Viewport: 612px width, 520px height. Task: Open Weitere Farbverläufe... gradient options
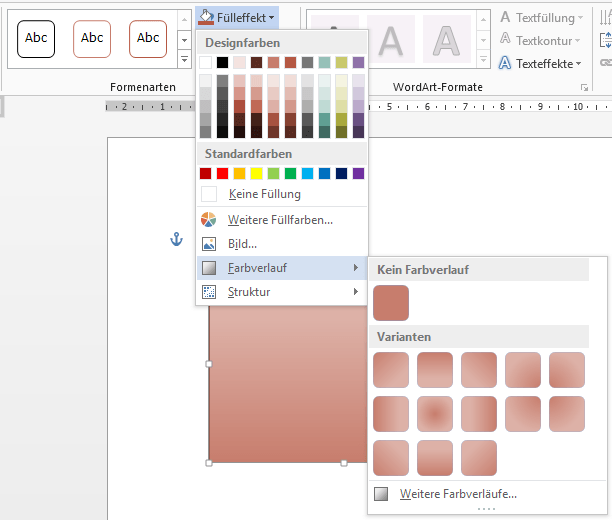pos(457,494)
